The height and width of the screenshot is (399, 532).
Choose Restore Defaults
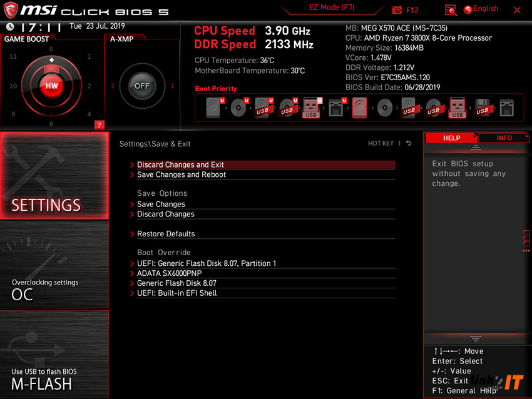(x=266, y=234)
